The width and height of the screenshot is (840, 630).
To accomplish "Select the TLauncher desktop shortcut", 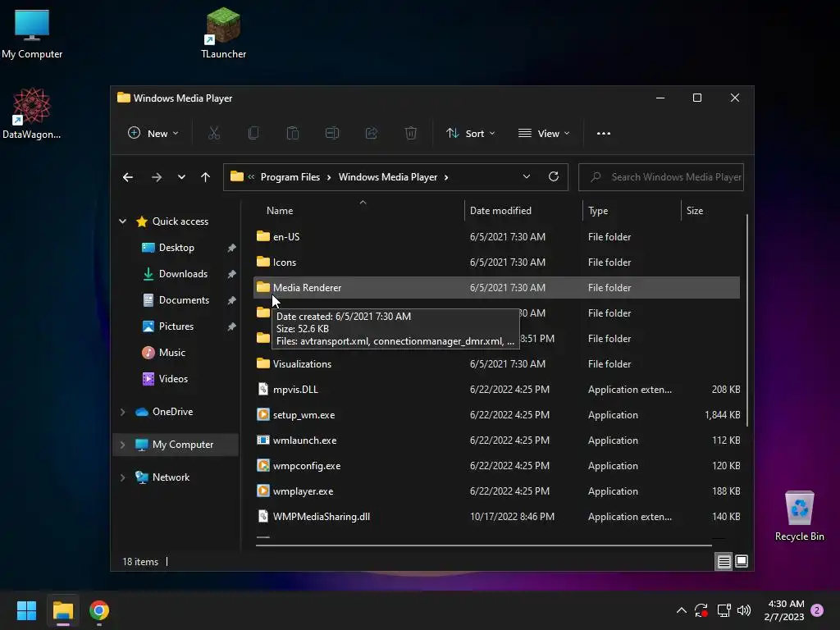I will pos(223,33).
